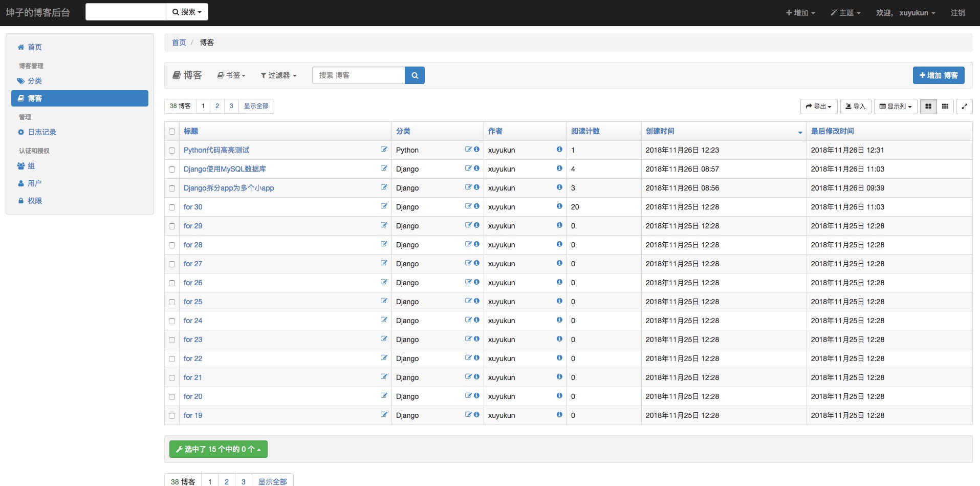980x486 pixels.
Task: Open 用户 users in sidebar
Action: (x=80, y=183)
